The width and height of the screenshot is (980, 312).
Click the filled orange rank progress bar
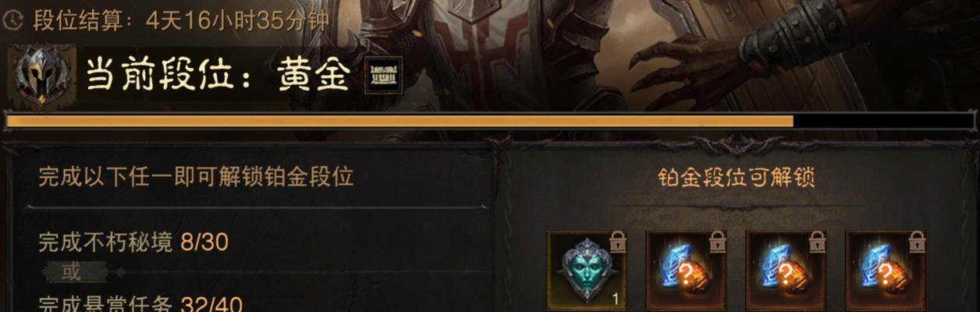coord(399,121)
